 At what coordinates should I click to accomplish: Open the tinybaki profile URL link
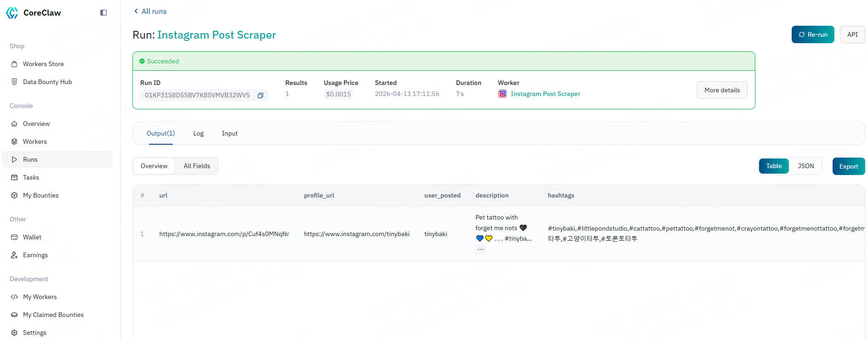tap(356, 234)
